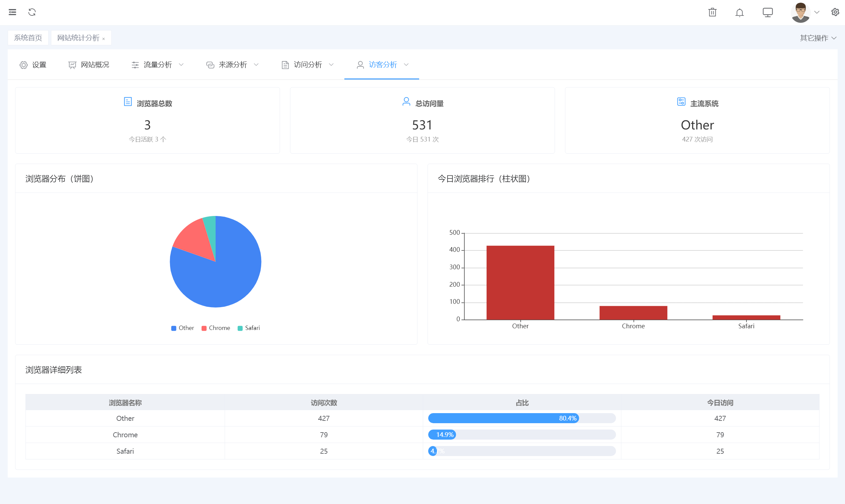Expand the 来源分析 dropdown menu
The height and width of the screenshot is (504, 845).
pyautogui.click(x=233, y=64)
